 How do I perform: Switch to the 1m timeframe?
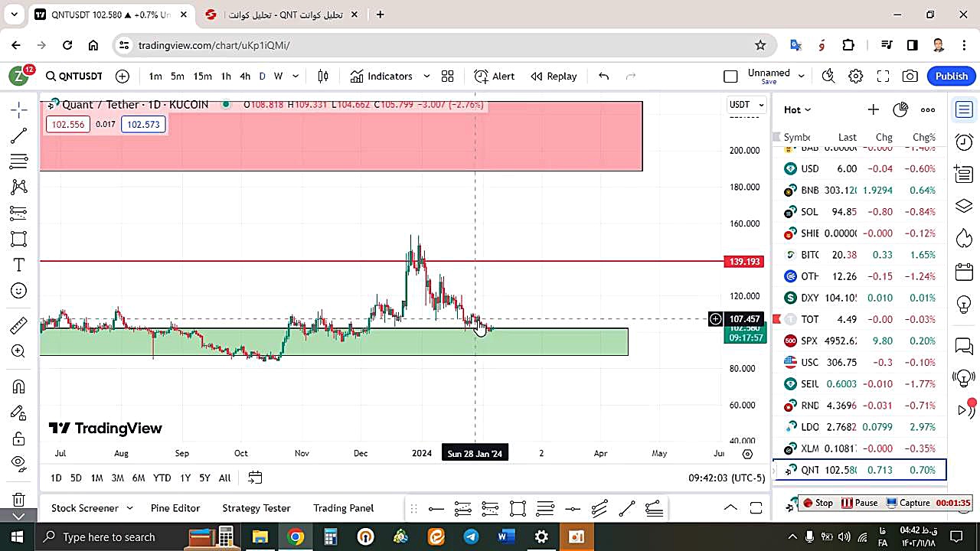(155, 76)
